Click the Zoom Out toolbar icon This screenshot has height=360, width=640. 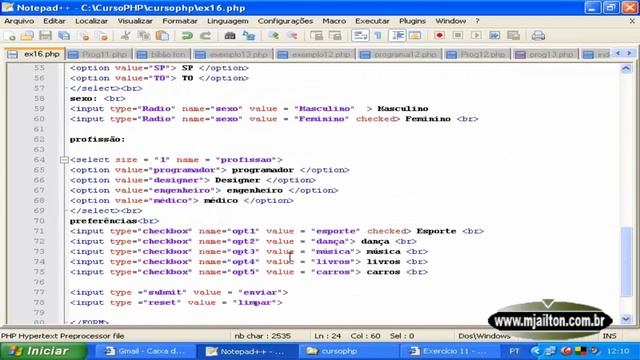click(292, 36)
